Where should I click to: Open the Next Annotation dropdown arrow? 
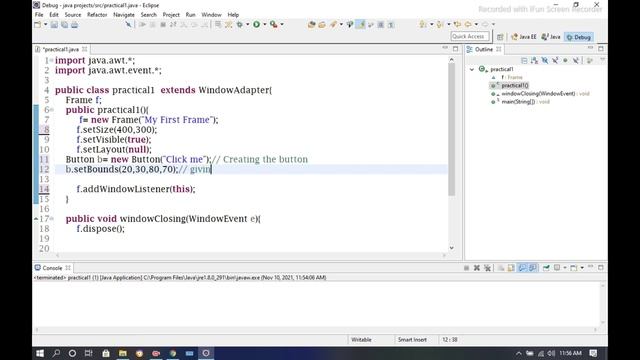(431, 25)
